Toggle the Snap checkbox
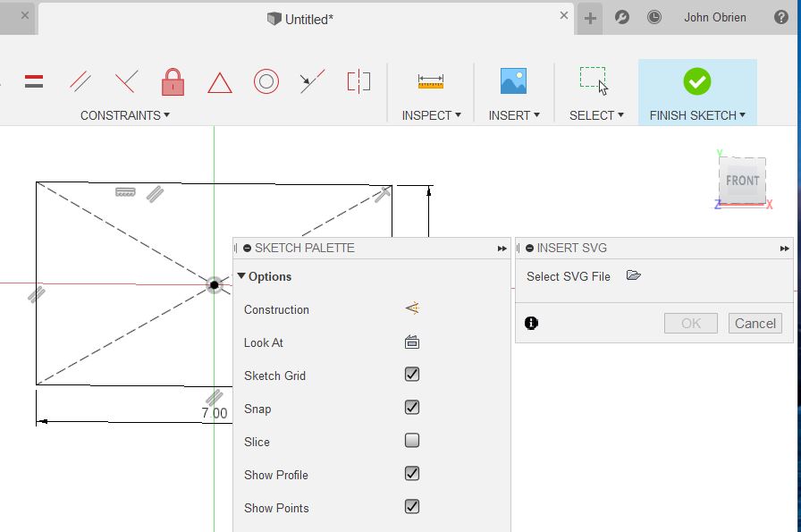Screen dimensions: 801x532 click(x=412, y=408)
